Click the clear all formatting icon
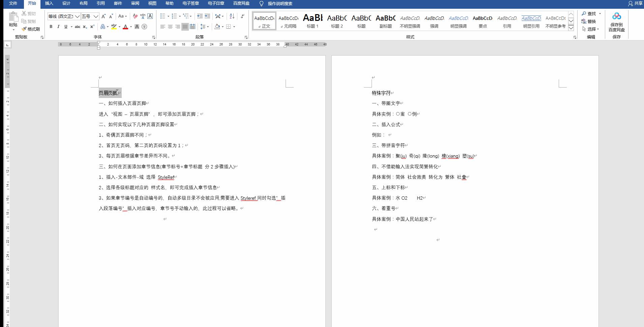Image resolution: width=644 pixels, height=327 pixels. point(134,16)
